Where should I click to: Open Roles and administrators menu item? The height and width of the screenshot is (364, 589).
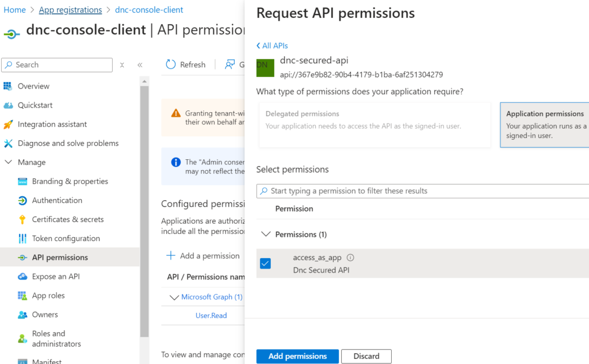tap(56, 339)
